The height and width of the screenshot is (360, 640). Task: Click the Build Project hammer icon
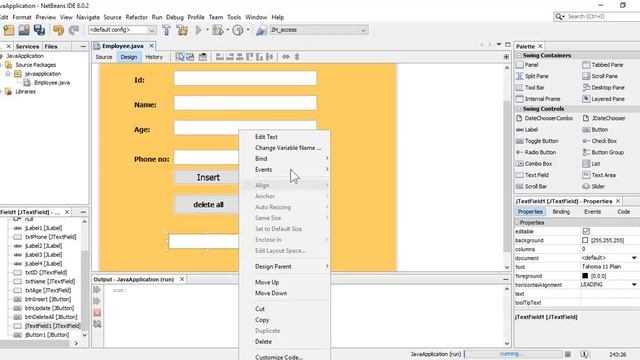click(x=167, y=30)
